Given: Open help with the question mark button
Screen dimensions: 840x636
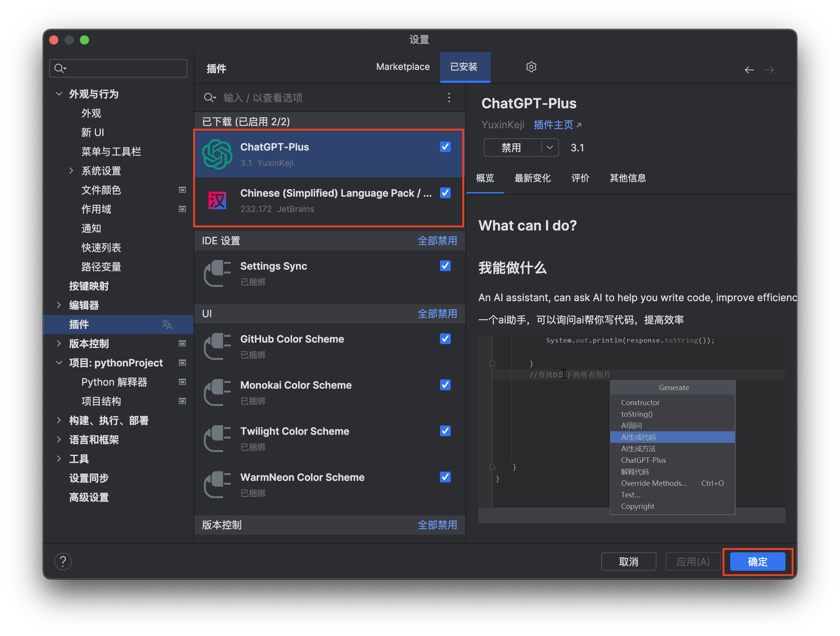Looking at the screenshot, I should click(63, 561).
